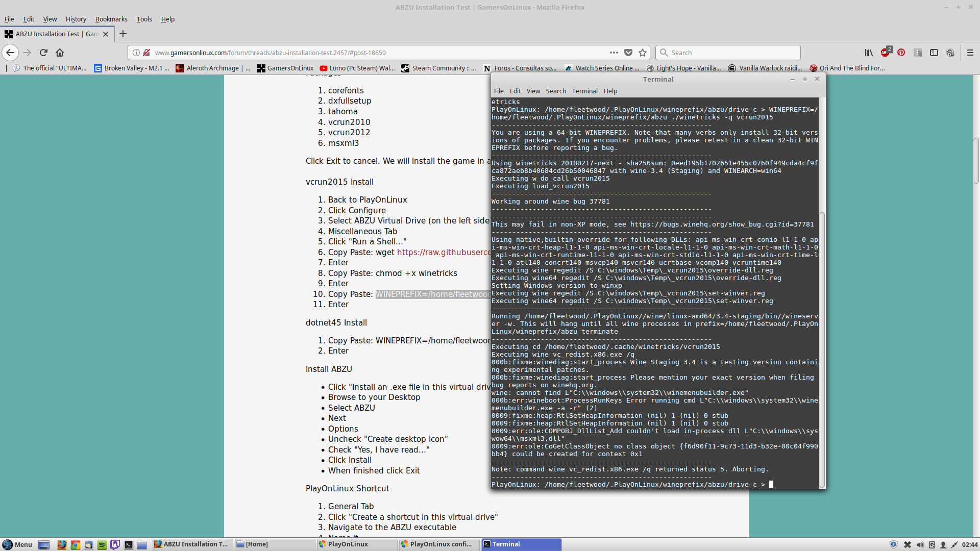
Task: Click "Miscellaneous Tab" step text
Action: 362,231
